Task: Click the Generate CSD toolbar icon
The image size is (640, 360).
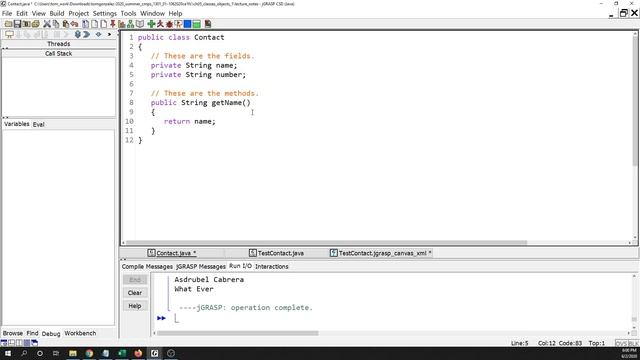Action: pyautogui.click(x=85, y=24)
